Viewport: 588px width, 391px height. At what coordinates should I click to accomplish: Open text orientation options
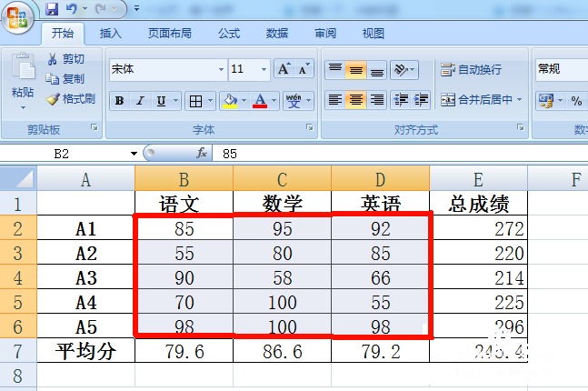click(x=404, y=70)
